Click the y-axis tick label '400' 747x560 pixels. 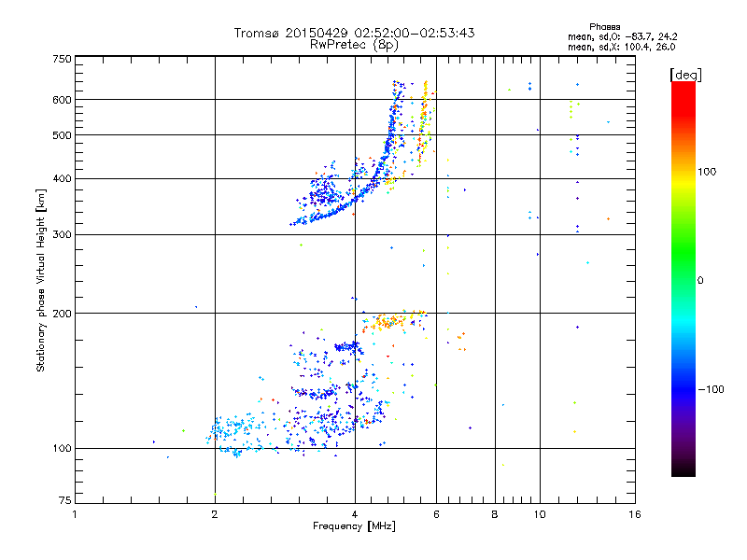62,179
